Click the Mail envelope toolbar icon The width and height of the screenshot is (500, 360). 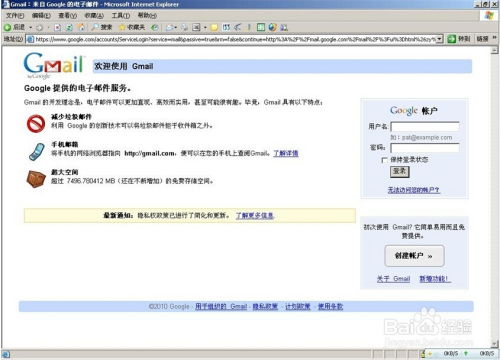pyautogui.click(x=169, y=28)
